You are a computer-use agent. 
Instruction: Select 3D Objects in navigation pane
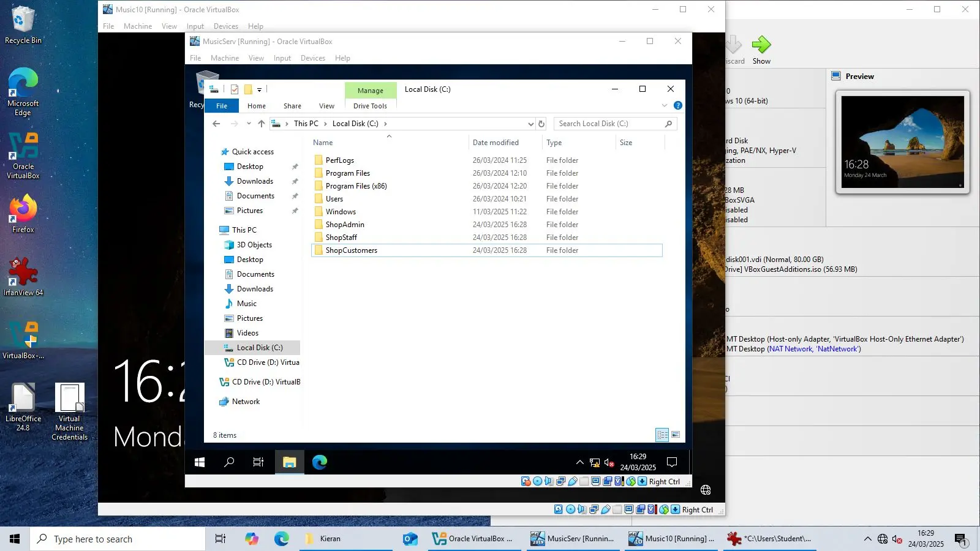(254, 245)
